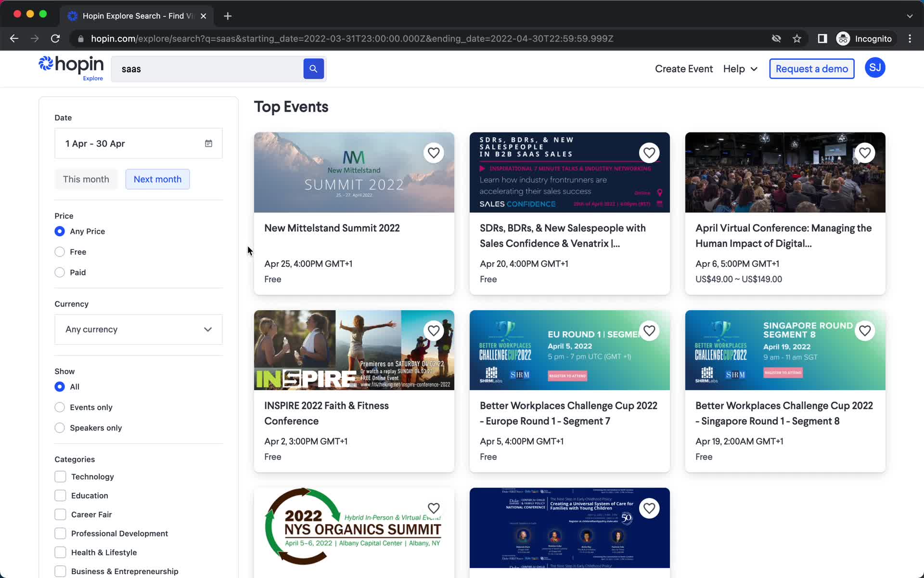The image size is (924, 578).
Task: Favorite the Duke National Conference event
Action: point(649,509)
